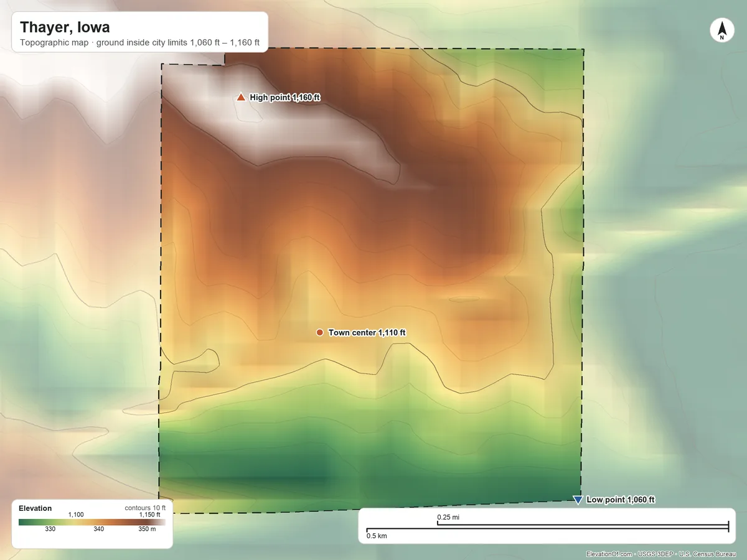Click the scale bar line
747x560 pixels.
pyautogui.click(x=547, y=528)
